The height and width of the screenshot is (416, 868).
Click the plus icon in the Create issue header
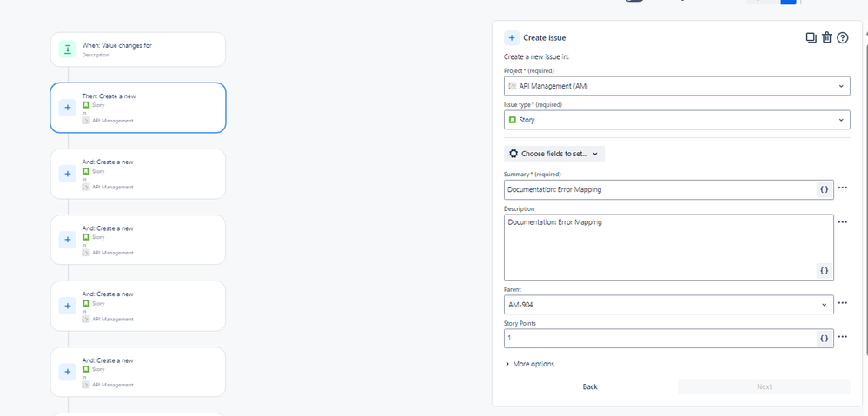[512, 37]
